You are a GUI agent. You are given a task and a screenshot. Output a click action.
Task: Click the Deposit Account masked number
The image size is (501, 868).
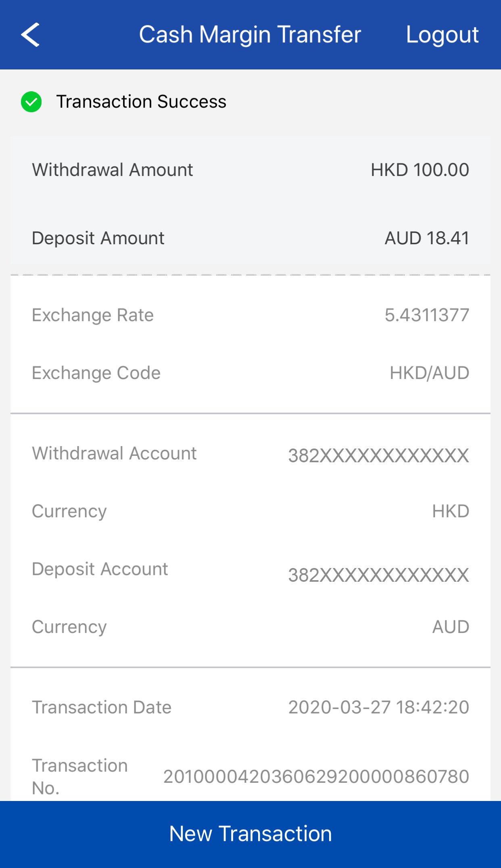[378, 575]
